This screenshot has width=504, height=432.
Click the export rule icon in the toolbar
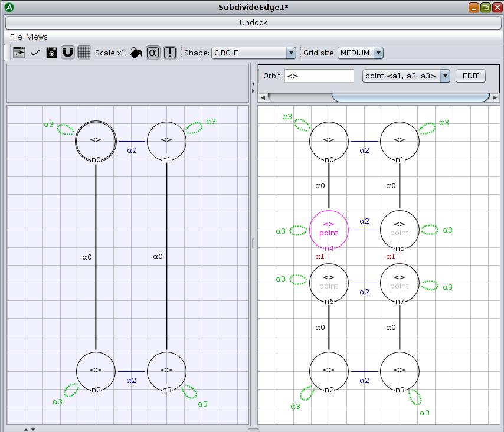19,53
